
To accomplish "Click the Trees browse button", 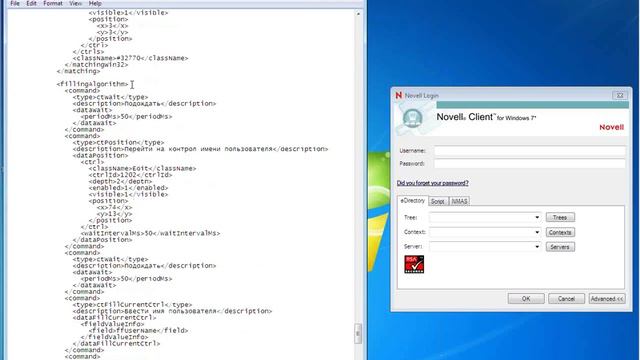I will (x=560, y=218).
